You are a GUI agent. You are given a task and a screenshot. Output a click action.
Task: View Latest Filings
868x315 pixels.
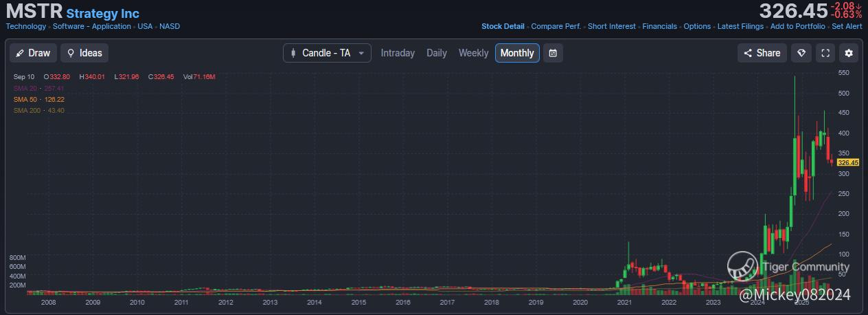click(740, 26)
